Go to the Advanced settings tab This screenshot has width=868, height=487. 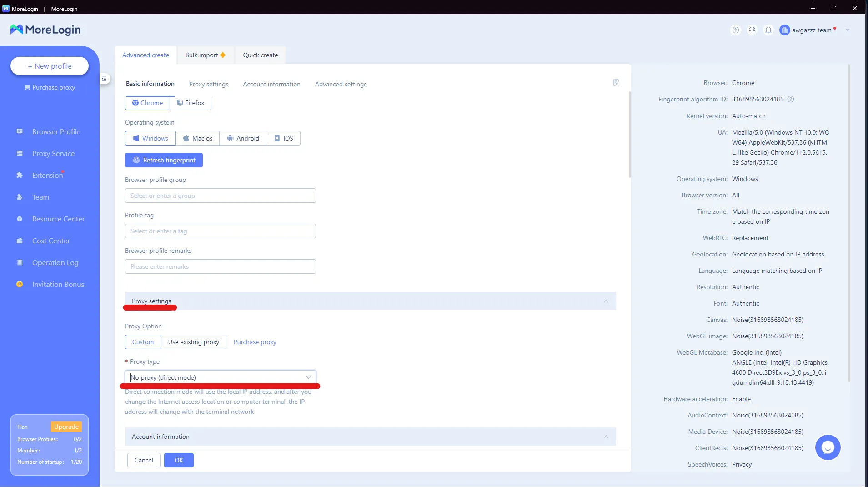[341, 84]
